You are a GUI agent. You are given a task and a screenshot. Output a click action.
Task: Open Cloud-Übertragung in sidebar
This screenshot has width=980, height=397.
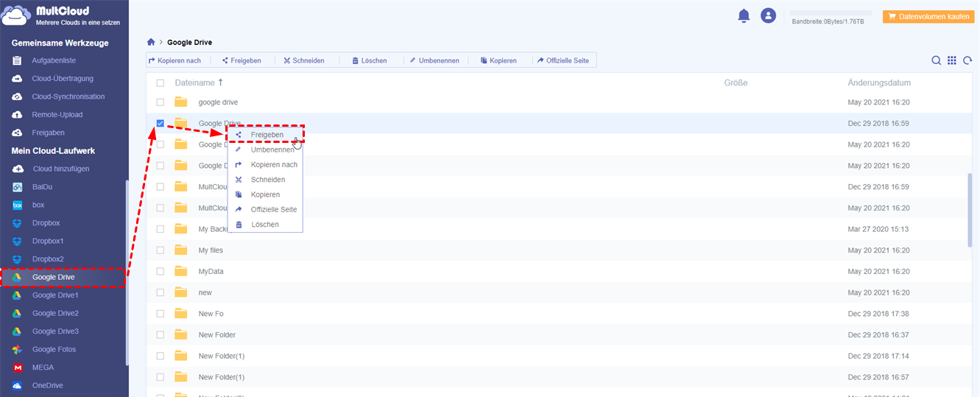[52, 78]
